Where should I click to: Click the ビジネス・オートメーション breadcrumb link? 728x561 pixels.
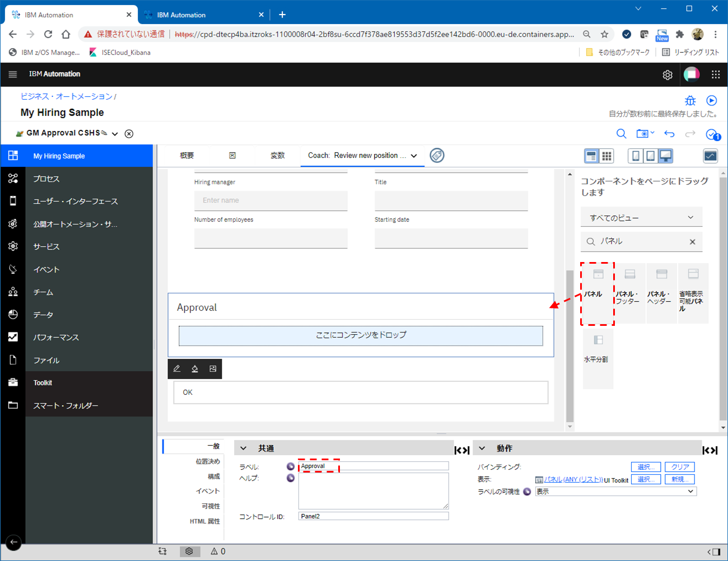[67, 97]
